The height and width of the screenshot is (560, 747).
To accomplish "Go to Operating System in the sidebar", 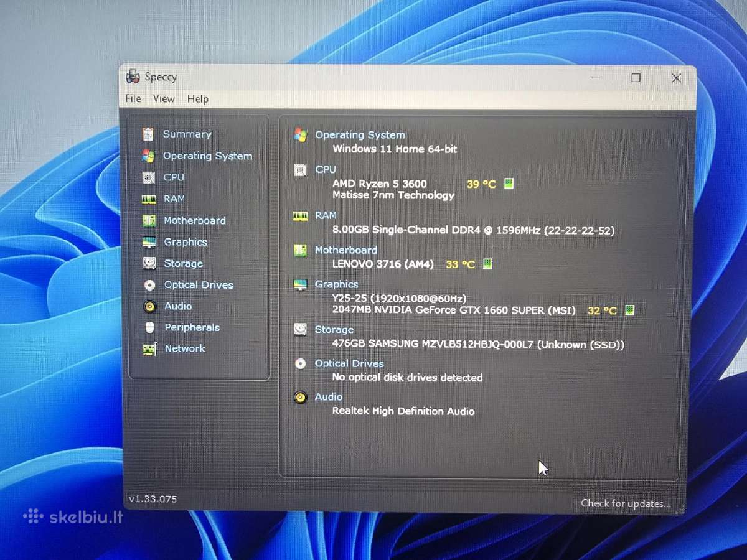I will click(208, 156).
